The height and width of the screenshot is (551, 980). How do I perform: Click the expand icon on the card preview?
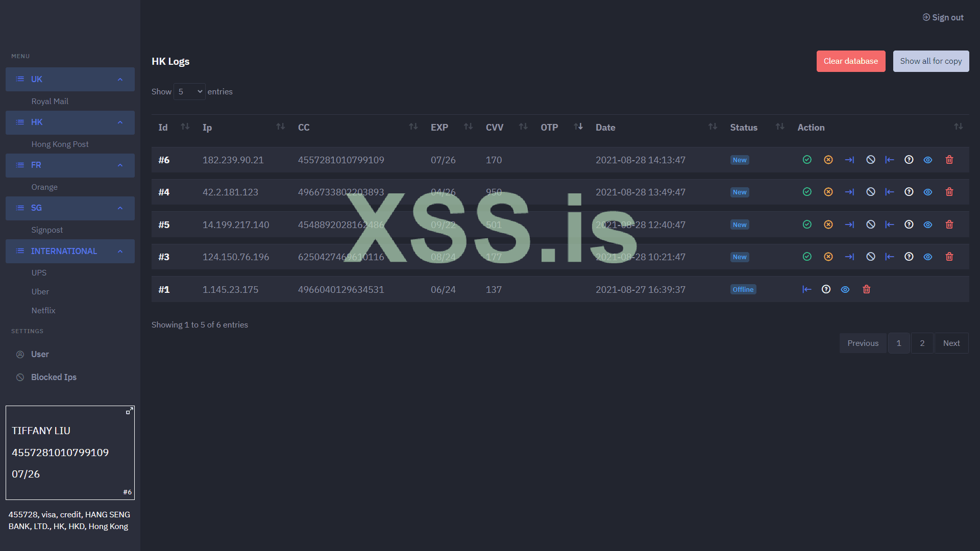point(130,411)
